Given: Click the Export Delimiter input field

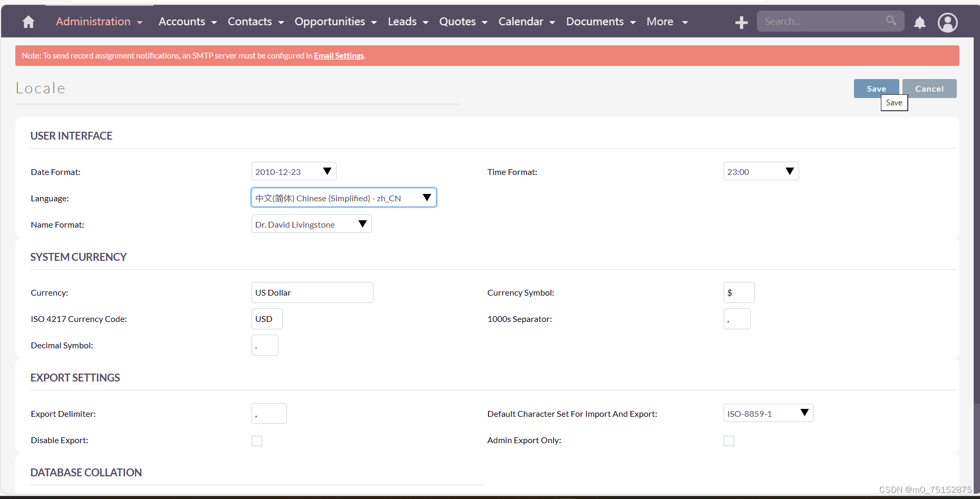Looking at the screenshot, I should tap(269, 413).
